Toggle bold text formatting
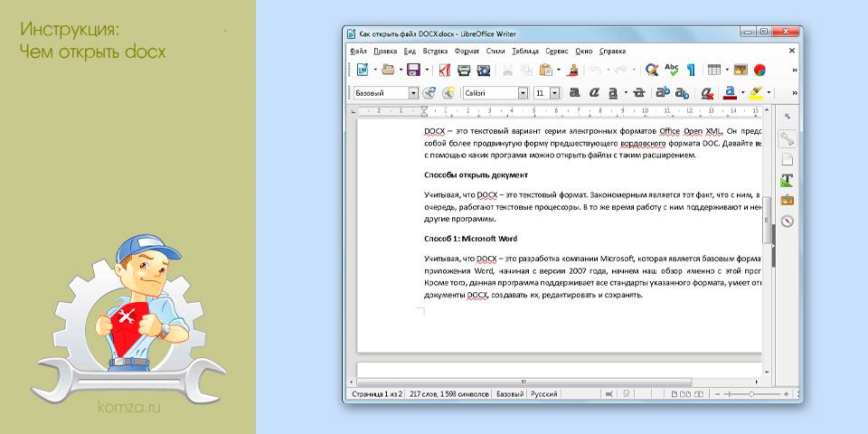The image size is (868, 434). click(575, 93)
